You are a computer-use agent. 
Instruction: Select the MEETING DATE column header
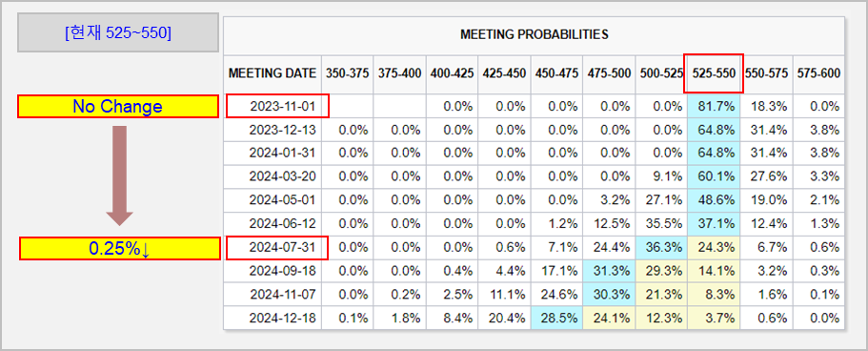(273, 73)
